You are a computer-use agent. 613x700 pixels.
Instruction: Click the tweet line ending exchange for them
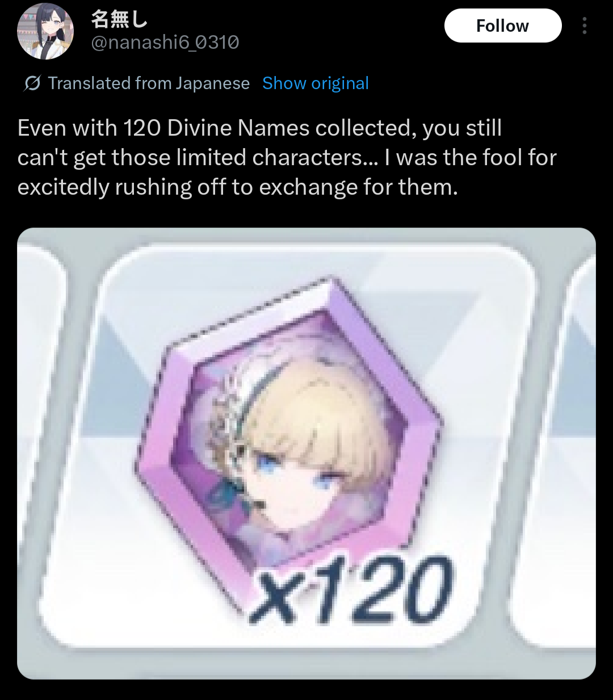[x=237, y=187]
